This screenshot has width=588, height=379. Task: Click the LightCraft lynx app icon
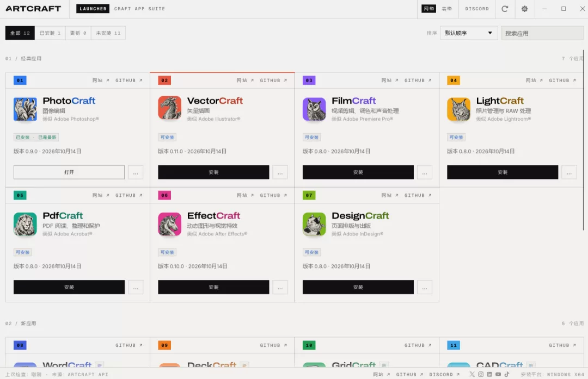pyautogui.click(x=458, y=109)
